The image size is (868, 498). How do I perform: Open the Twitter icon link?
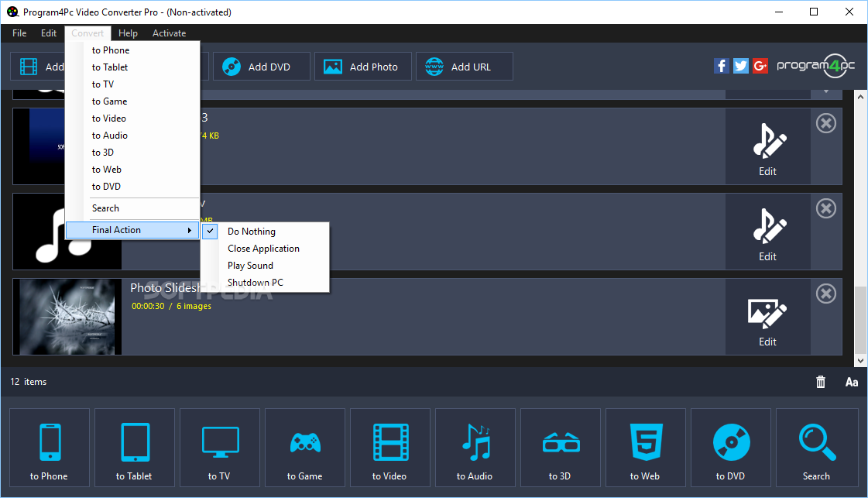741,66
